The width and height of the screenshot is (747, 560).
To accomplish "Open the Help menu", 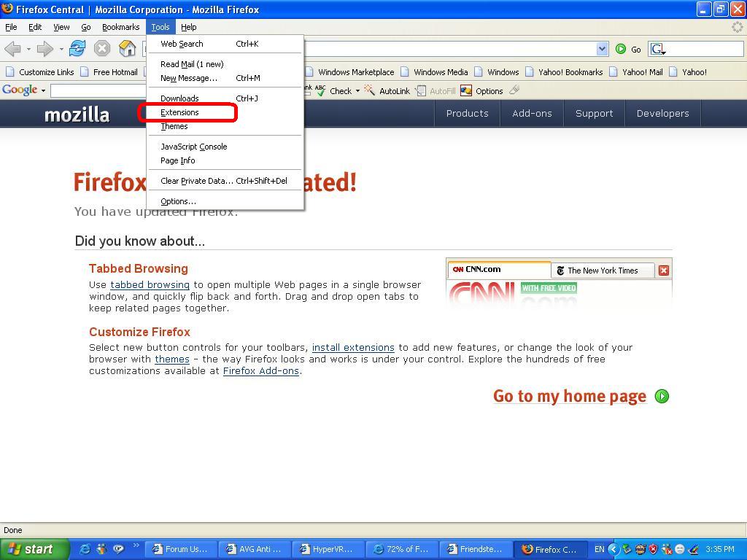I will 189,27.
